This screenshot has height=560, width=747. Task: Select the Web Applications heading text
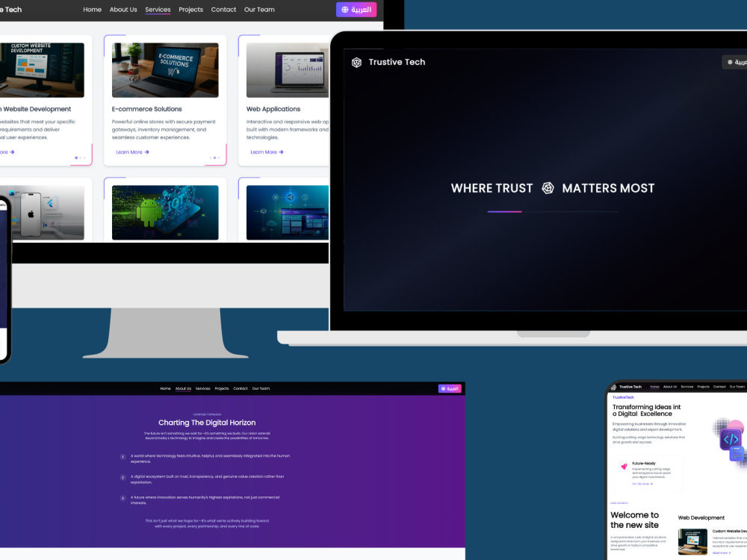click(273, 109)
